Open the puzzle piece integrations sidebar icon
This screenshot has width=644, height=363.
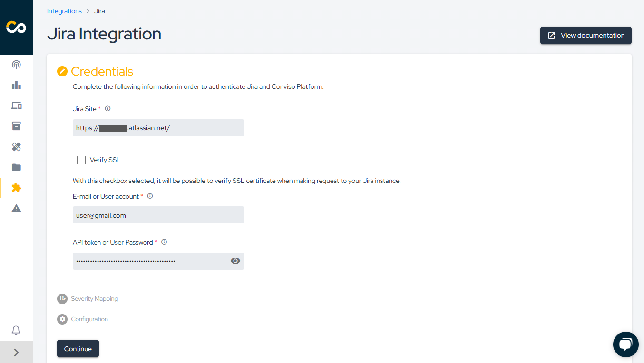click(x=16, y=188)
